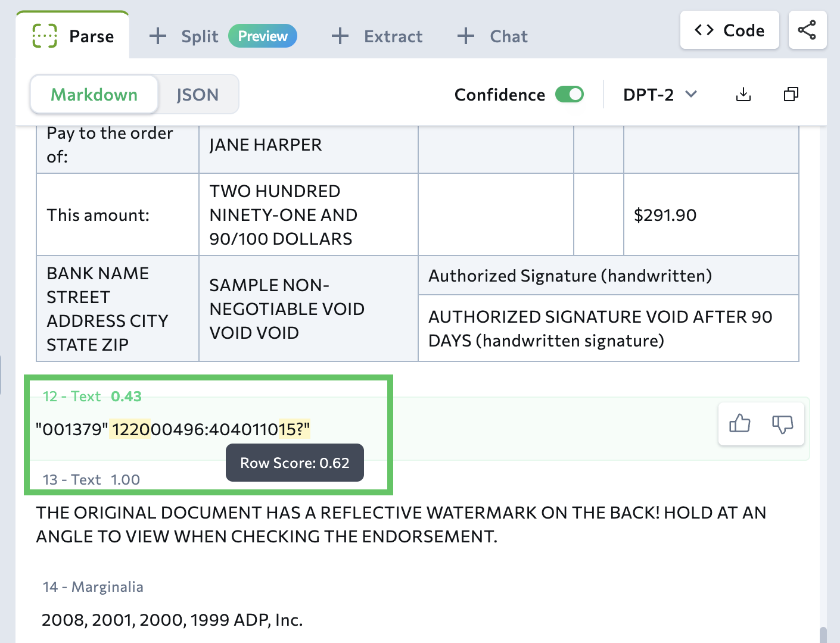Click the reflective watermark notice text
840x643 pixels.
(x=401, y=525)
